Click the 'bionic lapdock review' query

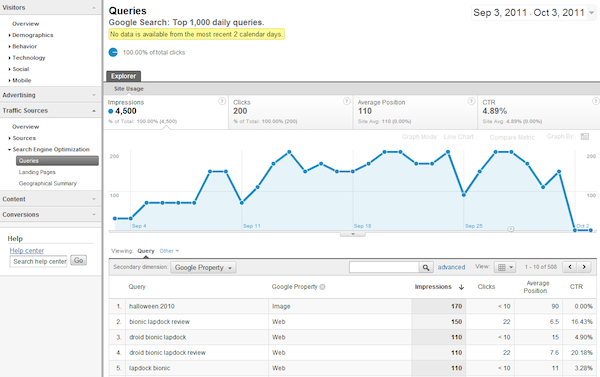(160, 322)
